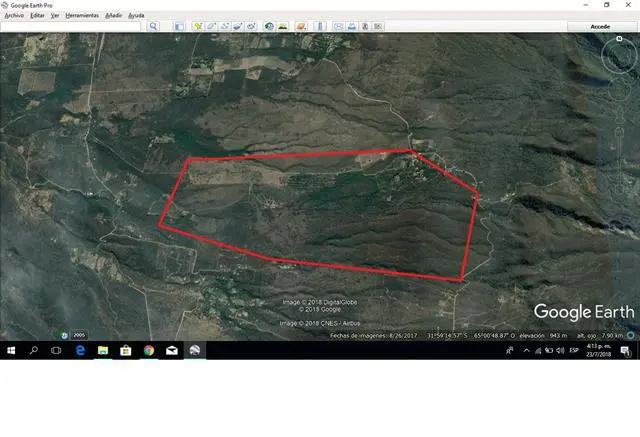640x437 pixels.
Task: Select the Add Polygon tool
Action: tap(211, 27)
